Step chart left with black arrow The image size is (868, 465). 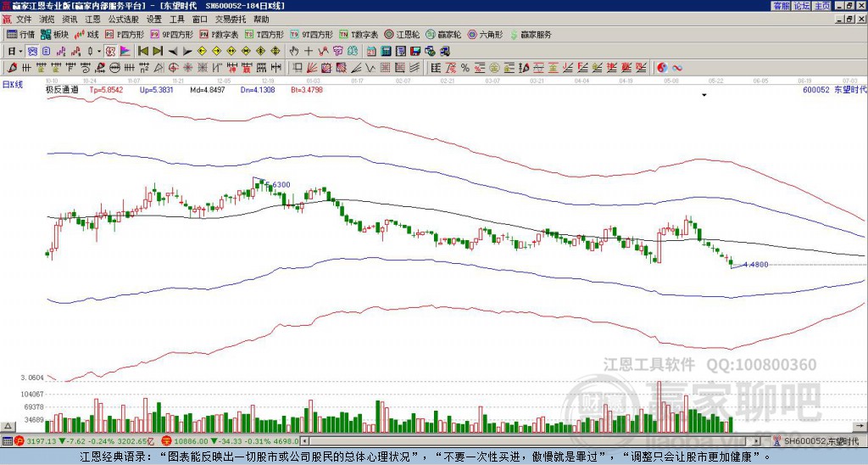173,51
